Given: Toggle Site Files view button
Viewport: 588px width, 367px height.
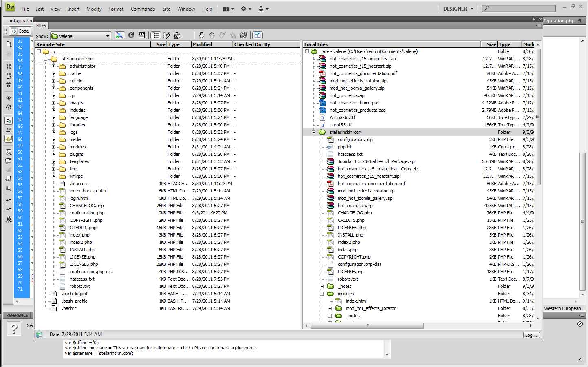Looking at the screenshot, I should 156,35.
